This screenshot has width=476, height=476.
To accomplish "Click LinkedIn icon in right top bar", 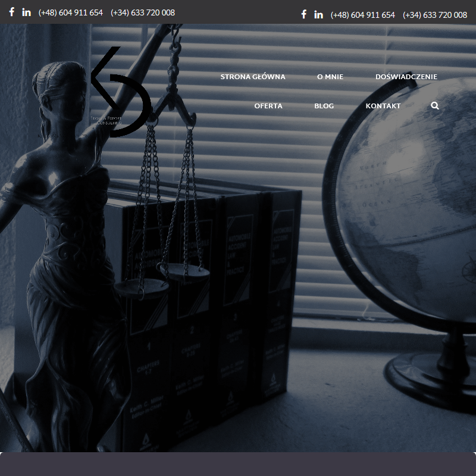I will (x=319, y=14).
